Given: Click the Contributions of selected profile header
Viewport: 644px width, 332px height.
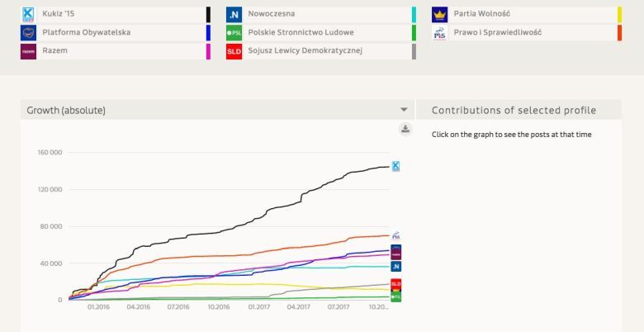Looking at the screenshot, I should point(514,110).
